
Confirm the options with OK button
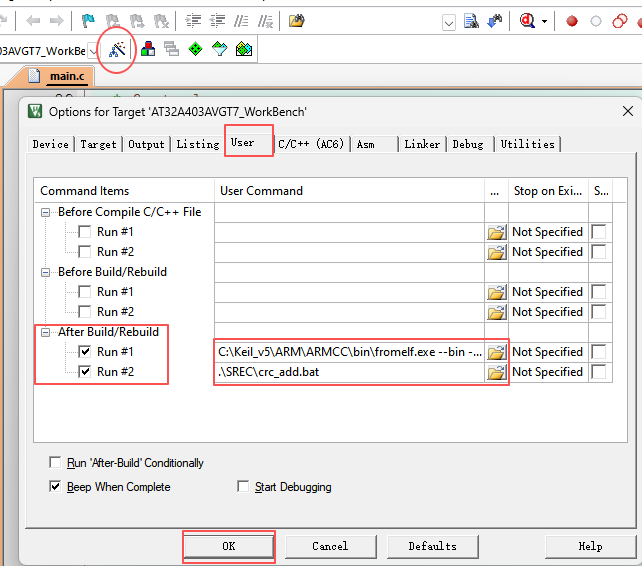[x=228, y=546]
